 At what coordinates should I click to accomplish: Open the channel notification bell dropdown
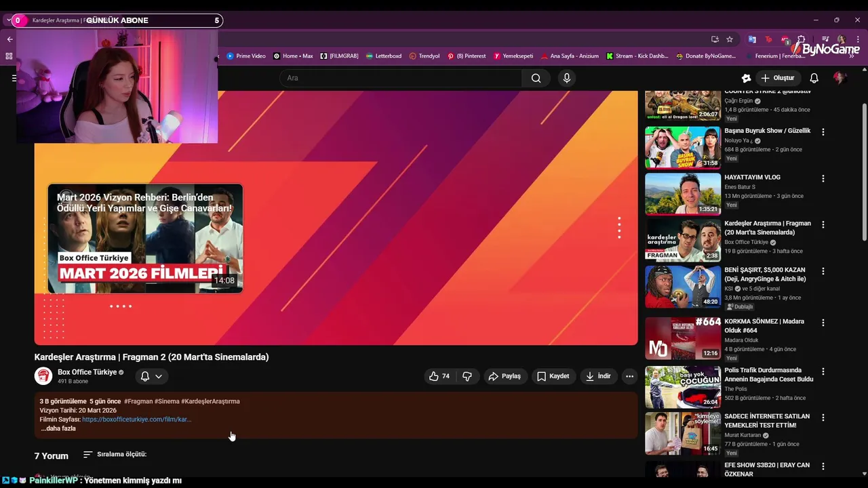coord(151,376)
